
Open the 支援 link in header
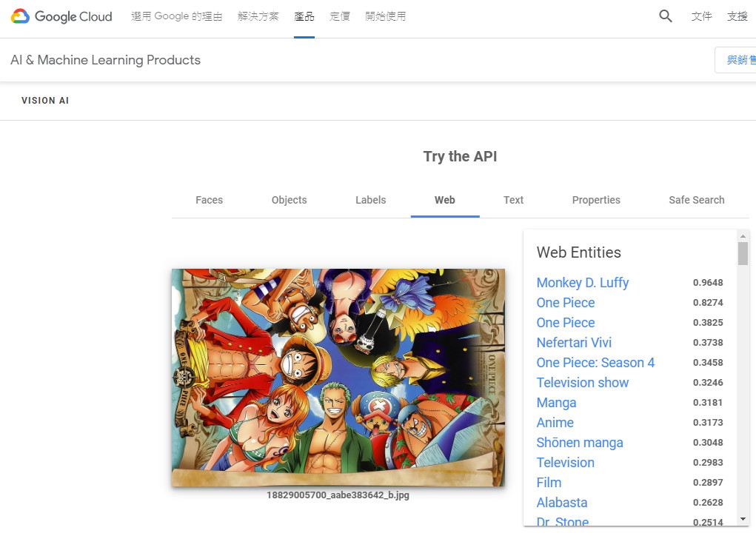point(737,16)
